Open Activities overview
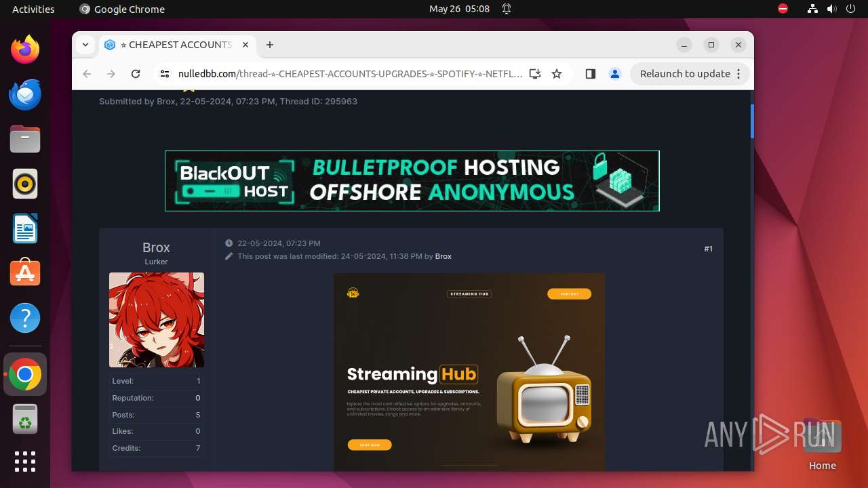The height and width of the screenshot is (488, 868). point(33,9)
